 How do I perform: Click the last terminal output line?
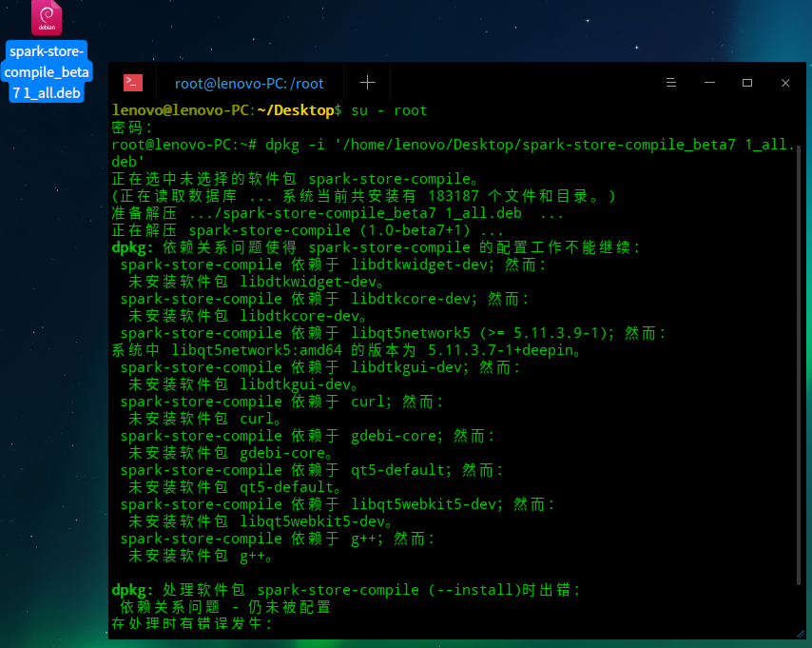(x=192, y=623)
